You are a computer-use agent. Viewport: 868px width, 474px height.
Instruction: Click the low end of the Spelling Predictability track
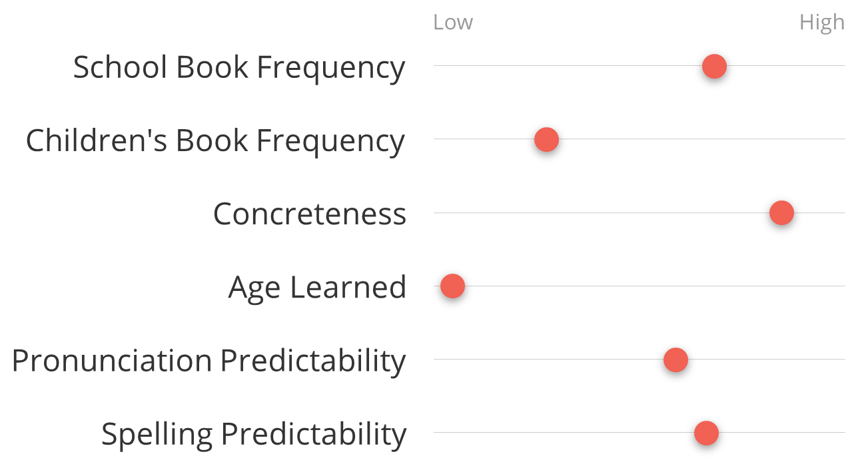(x=438, y=433)
